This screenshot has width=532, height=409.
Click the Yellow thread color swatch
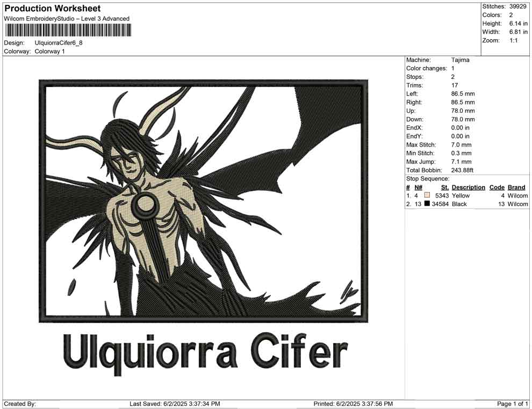pos(427,195)
